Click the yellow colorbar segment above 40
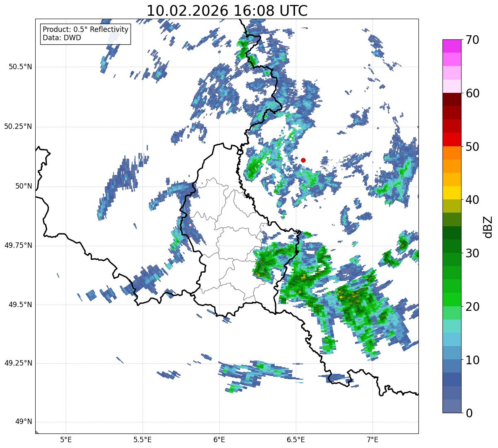 452,193
